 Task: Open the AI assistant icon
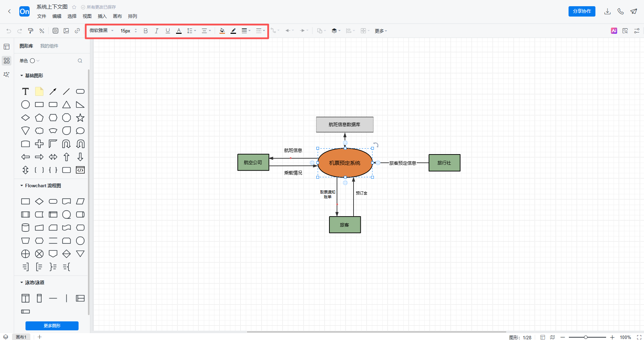coord(614,31)
